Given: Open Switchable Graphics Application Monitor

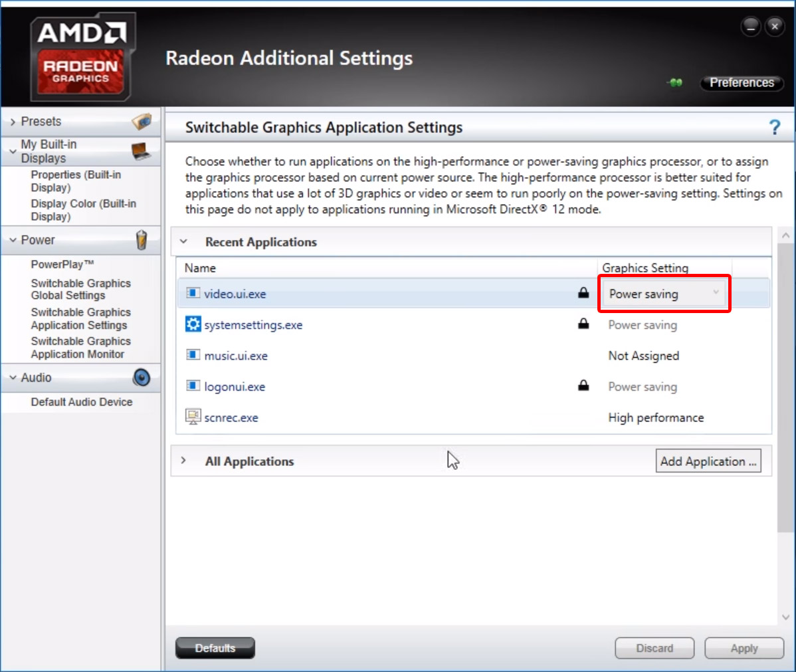Looking at the screenshot, I should (x=80, y=348).
